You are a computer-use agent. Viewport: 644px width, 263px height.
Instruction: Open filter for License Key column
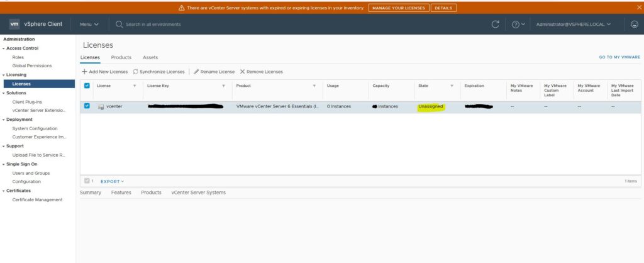(223, 86)
